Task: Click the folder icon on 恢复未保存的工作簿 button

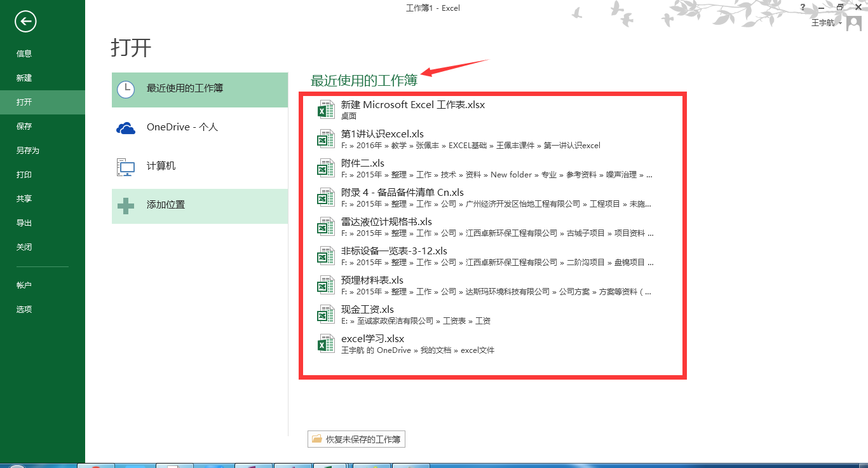Action: (317, 439)
